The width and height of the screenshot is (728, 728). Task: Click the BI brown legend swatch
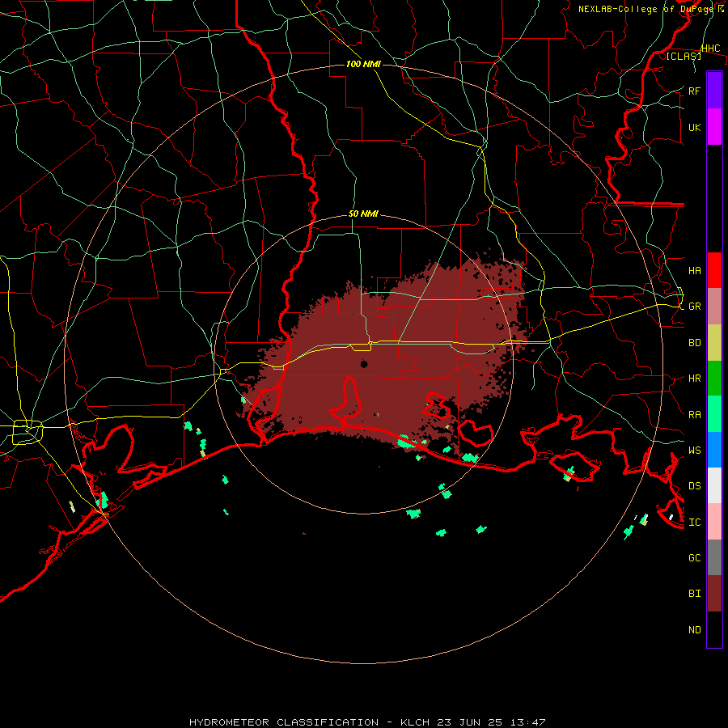pos(714,594)
